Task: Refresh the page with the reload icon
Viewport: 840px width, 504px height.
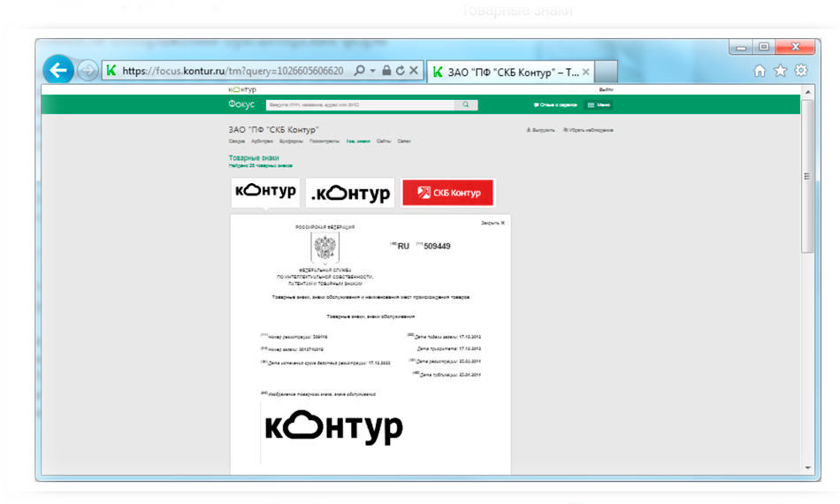Action: point(401,70)
